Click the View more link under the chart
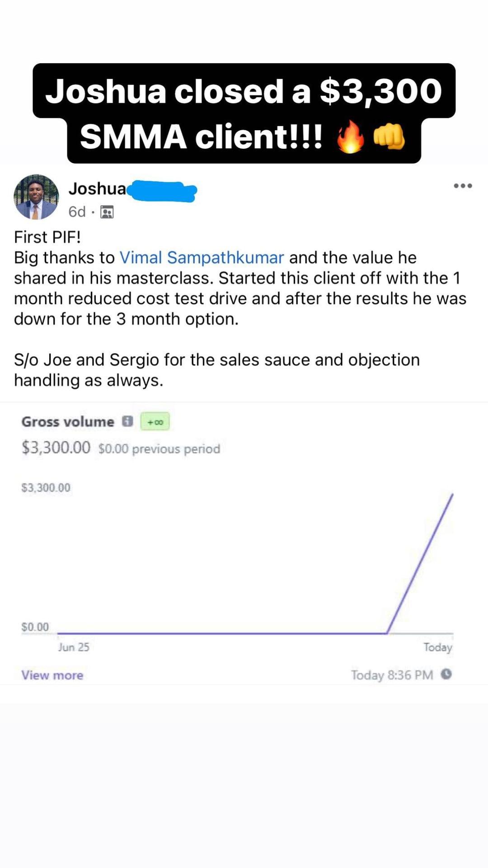 point(52,675)
